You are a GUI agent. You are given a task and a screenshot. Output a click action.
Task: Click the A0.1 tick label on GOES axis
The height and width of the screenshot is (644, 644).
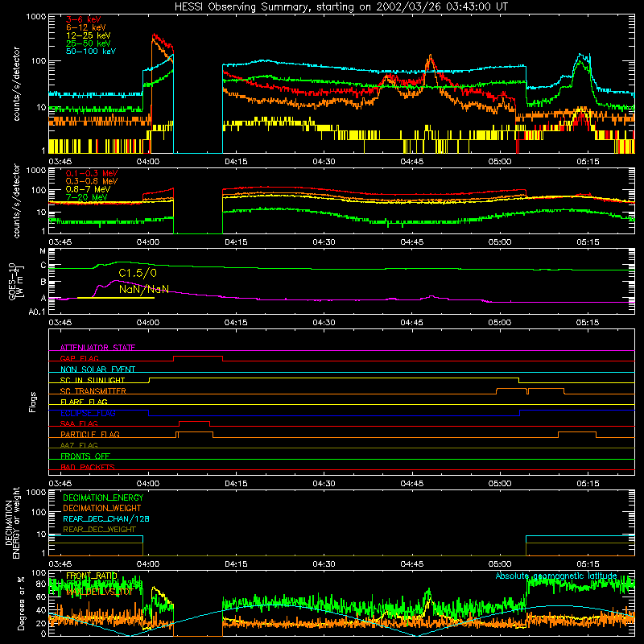37,312
